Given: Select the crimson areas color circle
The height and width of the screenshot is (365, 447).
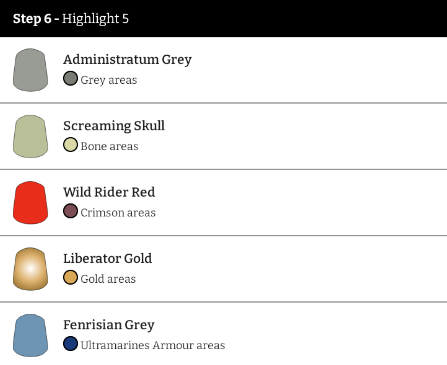Looking at the screenshot, I should click(x=70, y=211).
